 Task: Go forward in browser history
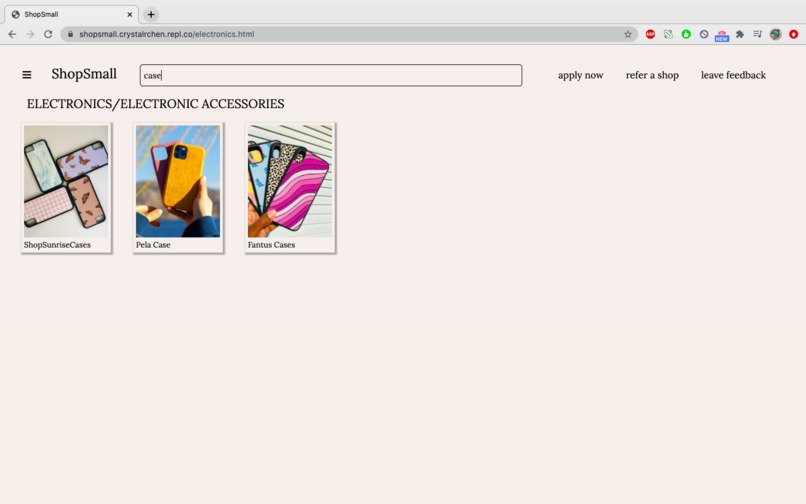click(x=30, y=34)
